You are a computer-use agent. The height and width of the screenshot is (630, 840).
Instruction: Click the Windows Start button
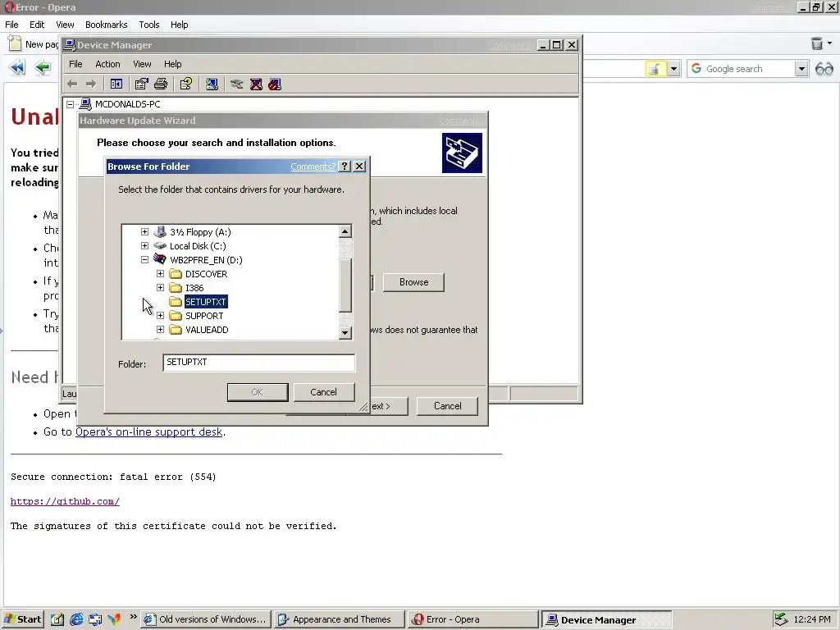[x=22, y=619]
